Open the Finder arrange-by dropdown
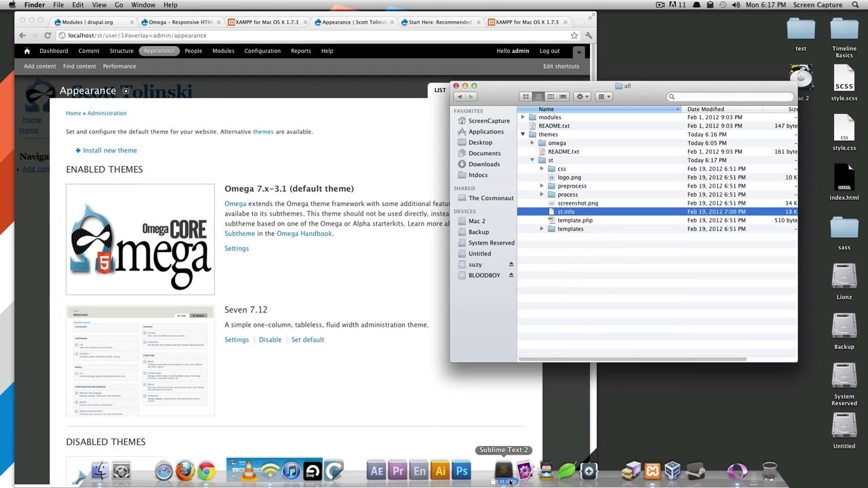This screenshot has width=868, height=488. tap(604, 96)
